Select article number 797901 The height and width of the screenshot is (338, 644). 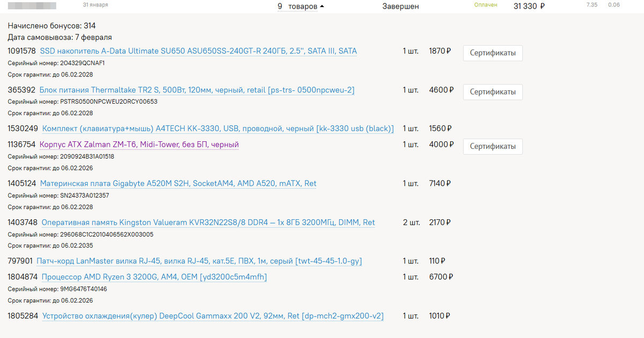20,261
